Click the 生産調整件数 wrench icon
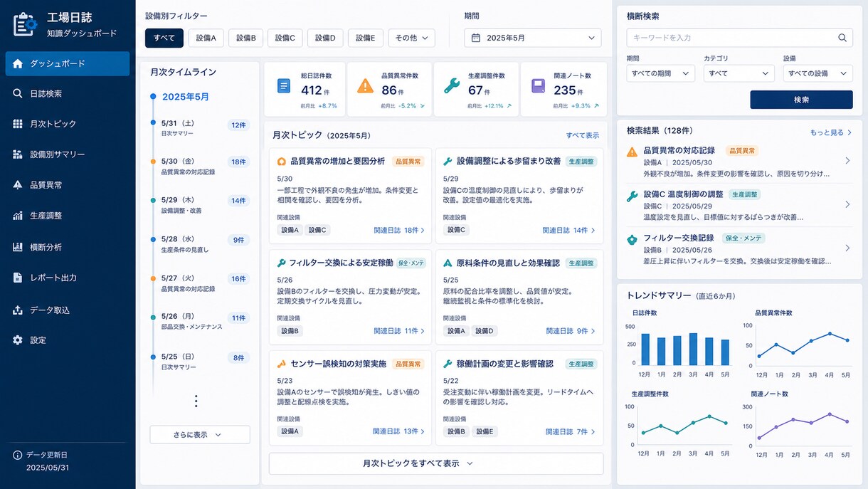Screen dimensions: 868x489 (451, 86)
